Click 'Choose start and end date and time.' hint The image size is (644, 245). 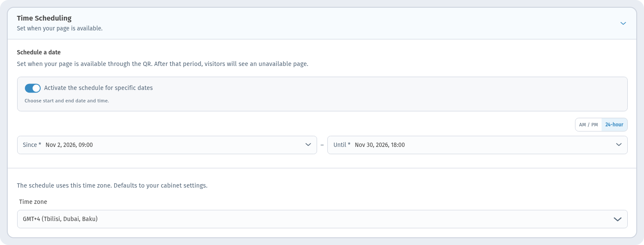tap(67, 101)
